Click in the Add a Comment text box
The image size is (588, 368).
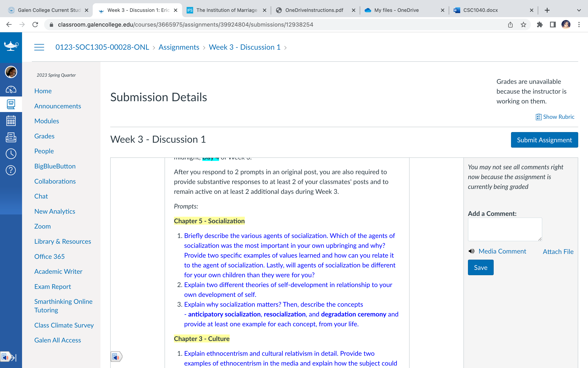505,229
